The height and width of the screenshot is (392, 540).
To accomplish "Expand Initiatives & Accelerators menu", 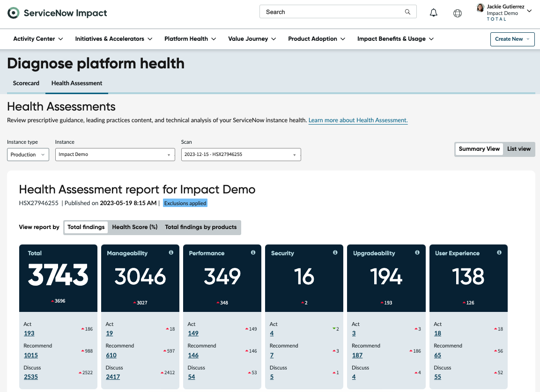I will click(x=114, y=39).
